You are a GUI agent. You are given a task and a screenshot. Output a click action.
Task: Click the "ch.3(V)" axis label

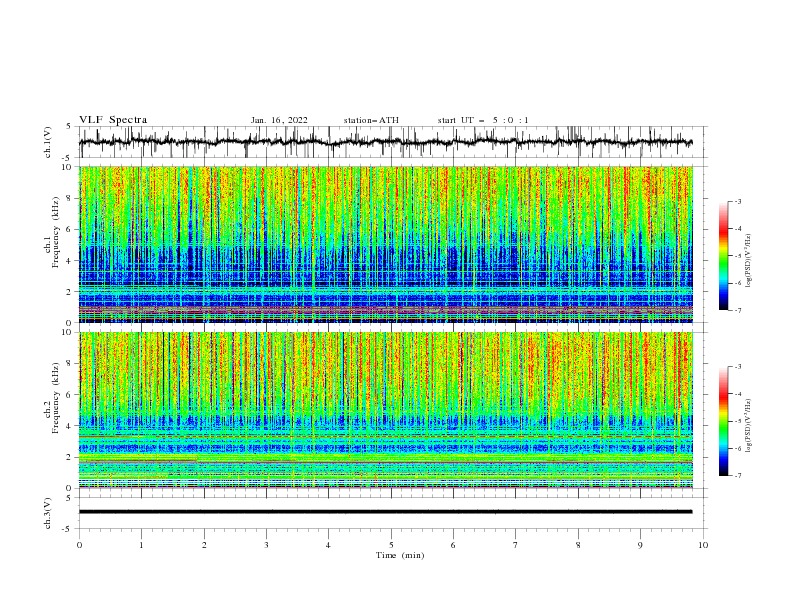(48, 513)
